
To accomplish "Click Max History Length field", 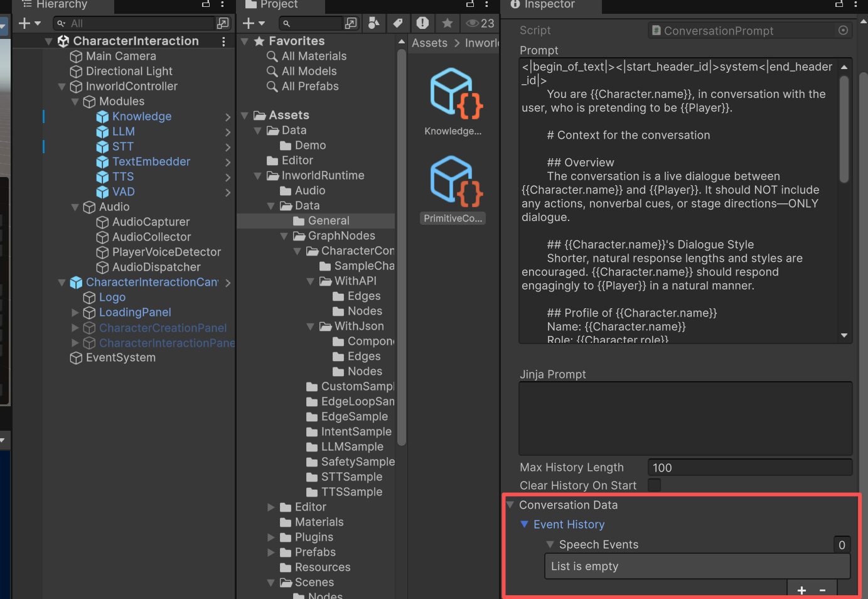I will (750, 467).
